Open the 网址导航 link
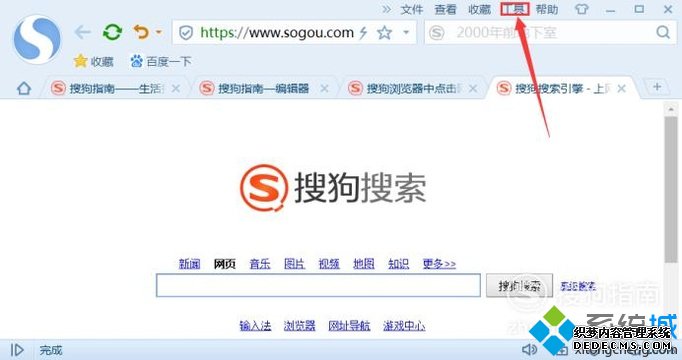The width and height of the screenshot is (682, 360). click(349, 325)
